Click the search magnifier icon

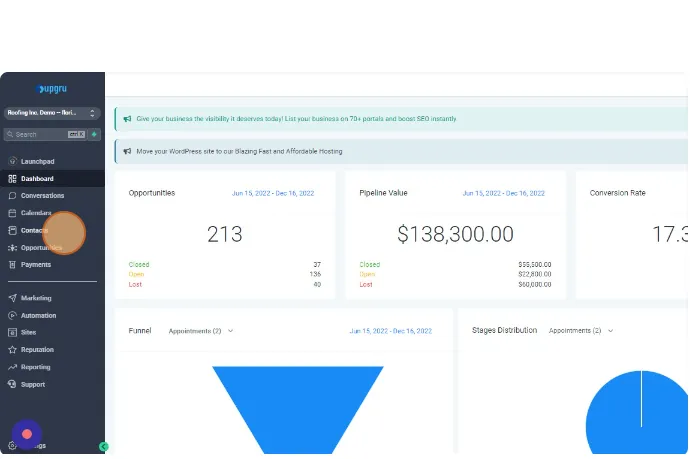10,134
